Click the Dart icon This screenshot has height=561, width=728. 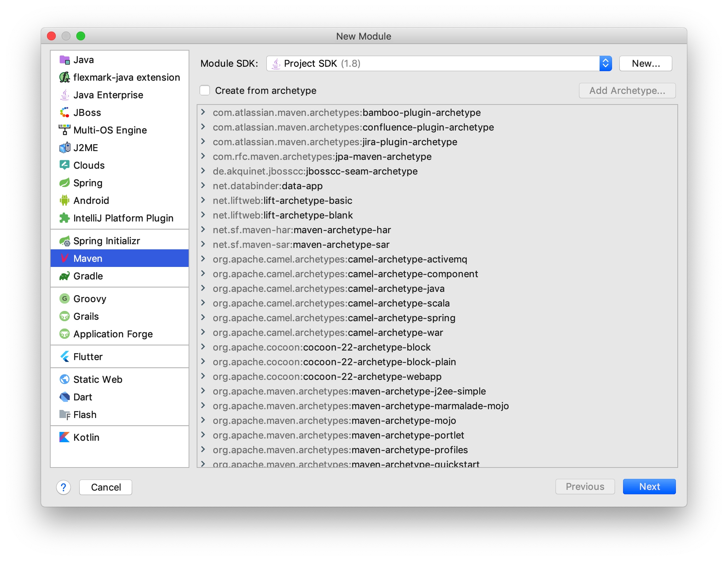[x=65, y=397]
